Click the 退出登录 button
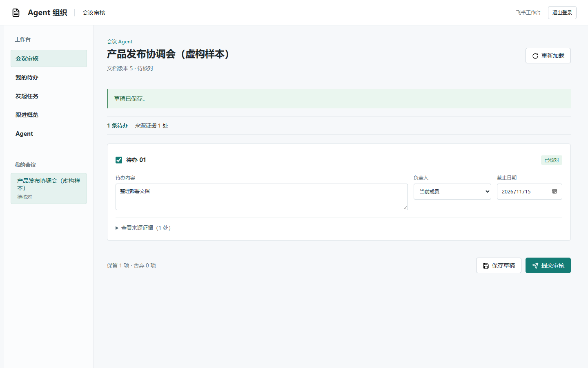The width and height of the screenshot is (588, 368). point(562,13)
